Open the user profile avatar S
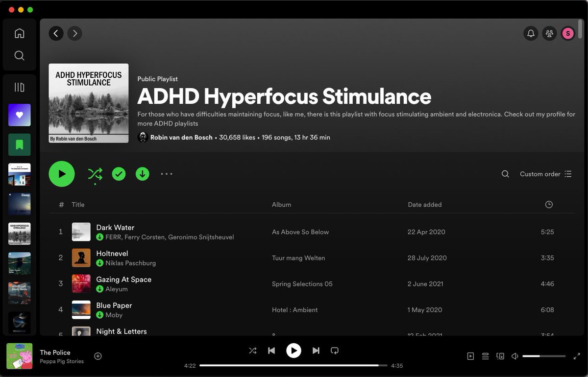Viewport: 588px width, 377px height. [568, 33]
